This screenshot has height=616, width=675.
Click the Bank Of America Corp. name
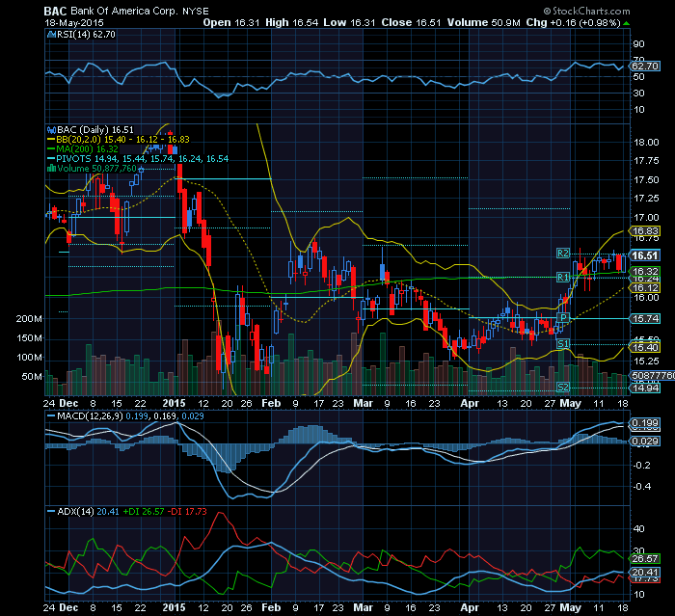click(x=124, y=12)
